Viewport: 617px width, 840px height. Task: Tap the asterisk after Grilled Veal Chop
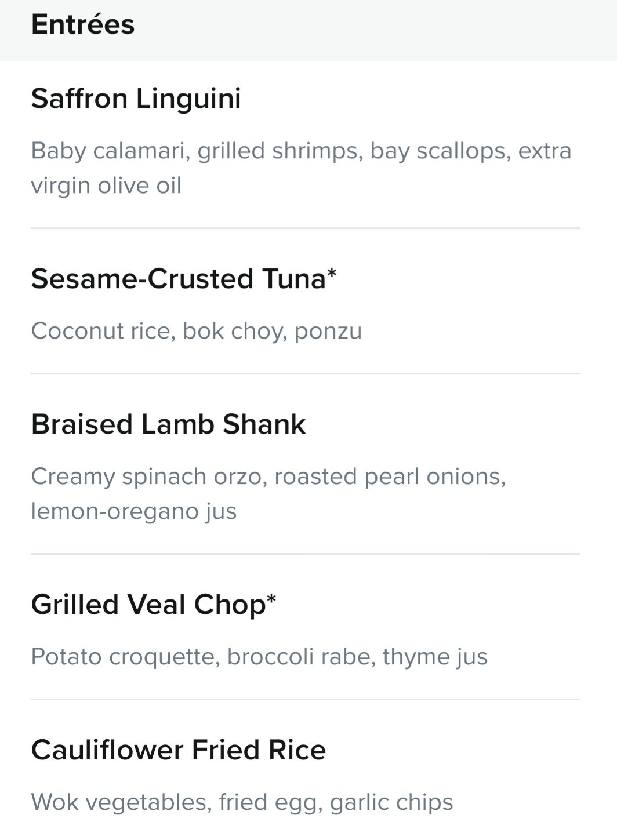coord(271,599)
